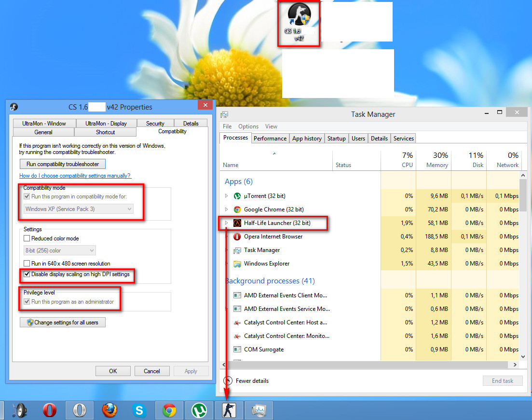The height and width of the screenshot is (420, 532).
Task: Click Catalyst Control Center Monitoring icon
Action: (237, 336)
